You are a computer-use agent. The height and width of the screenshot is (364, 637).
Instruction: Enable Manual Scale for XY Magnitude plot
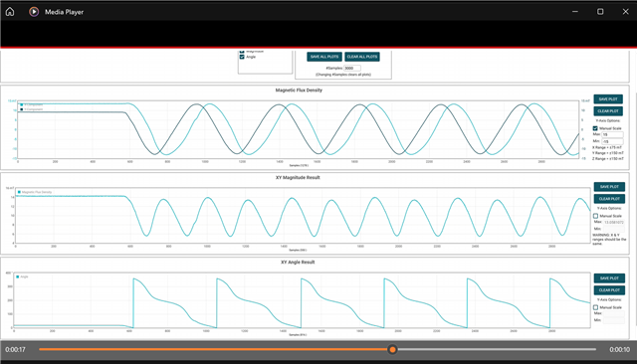(x=595, y=216)
